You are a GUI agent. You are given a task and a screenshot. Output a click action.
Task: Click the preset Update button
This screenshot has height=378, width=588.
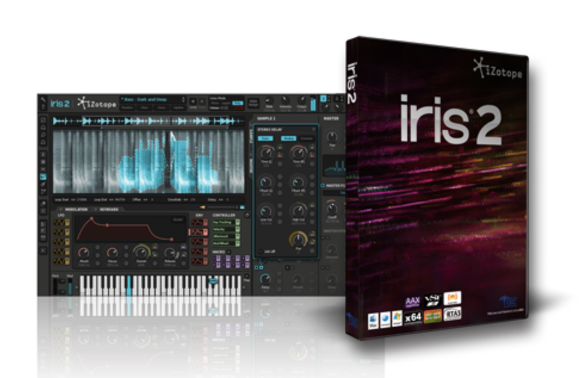[178, 107]
